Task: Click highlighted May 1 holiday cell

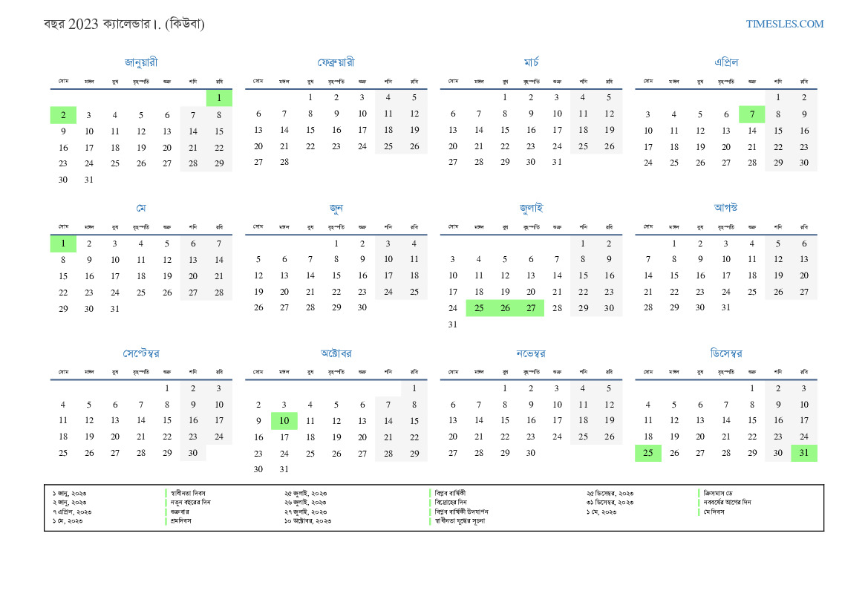Action: (x=63, y=244)
